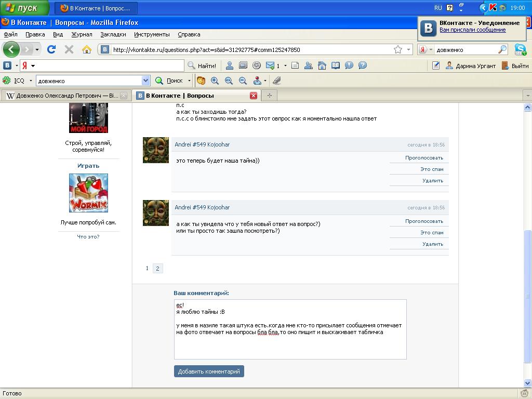Click inside the Ваш комментарий text area

click(290, 329)
